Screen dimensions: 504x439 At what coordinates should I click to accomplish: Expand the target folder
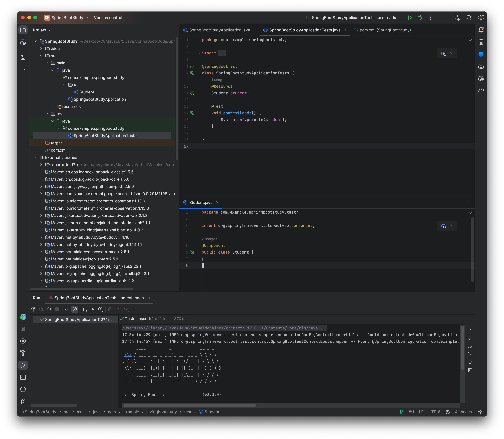click(41, 143)
